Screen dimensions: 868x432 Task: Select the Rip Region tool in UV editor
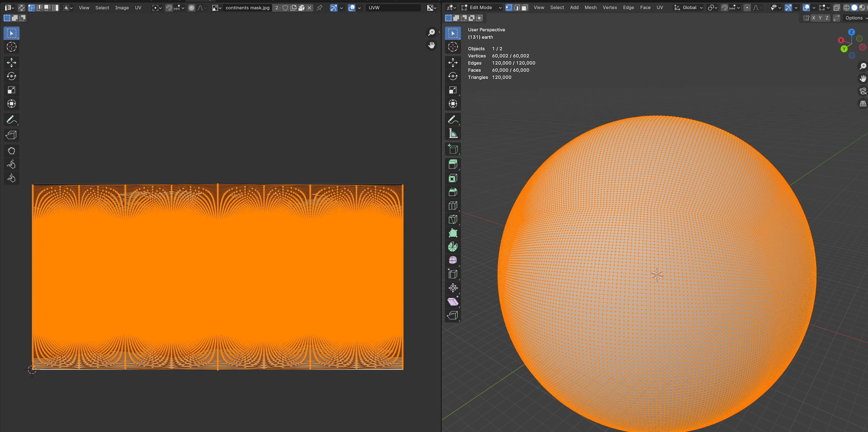(12, 135)
